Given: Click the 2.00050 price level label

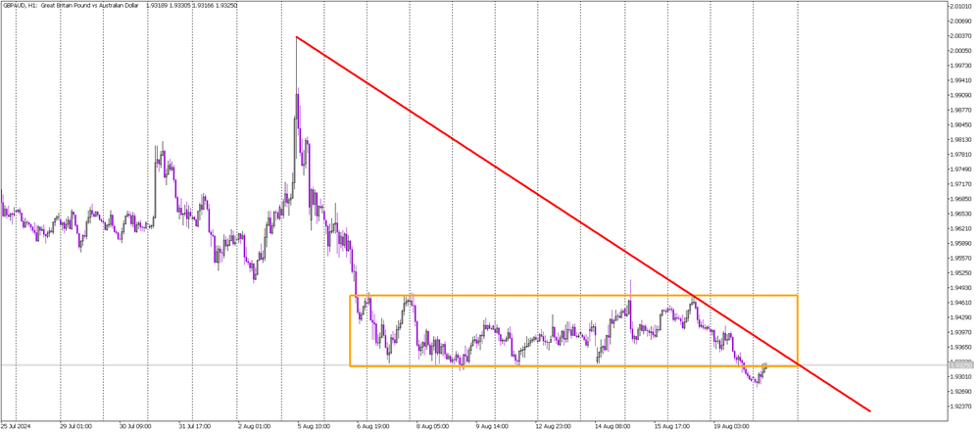Looking at the screenshot, I should click(962, 51).
